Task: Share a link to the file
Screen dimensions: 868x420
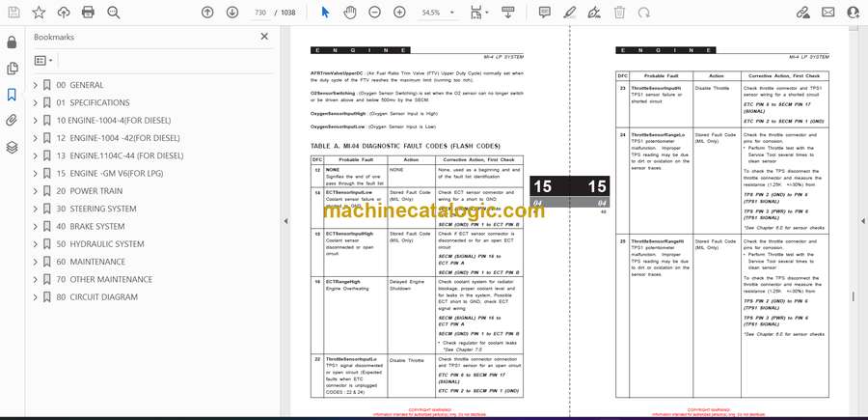Action: [802, 13]
